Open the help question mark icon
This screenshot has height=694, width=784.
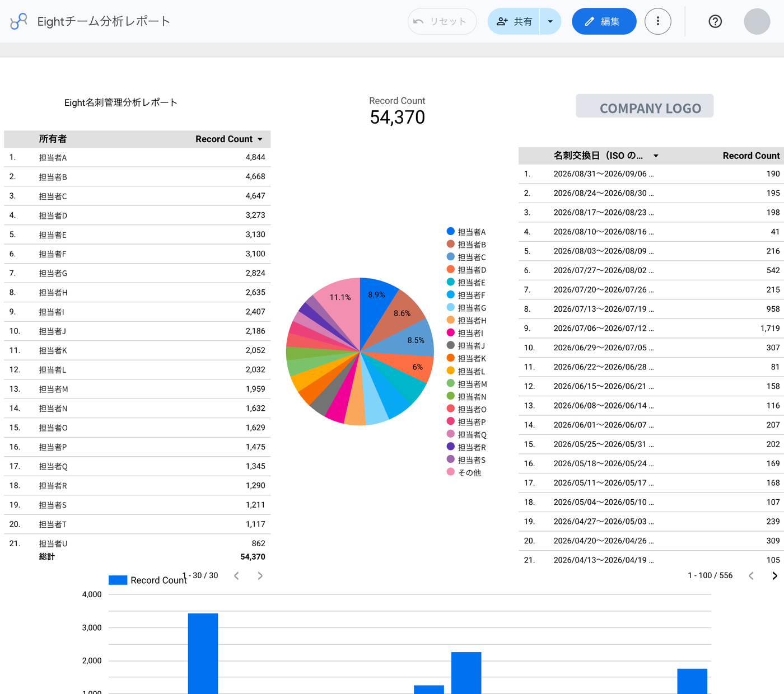(x=715, y=21)
